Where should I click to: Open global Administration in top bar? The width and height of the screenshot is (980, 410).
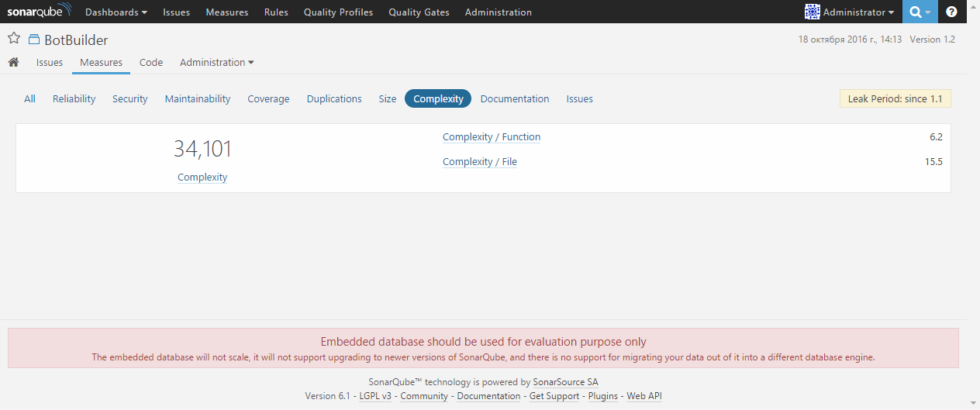click(499, 12)
